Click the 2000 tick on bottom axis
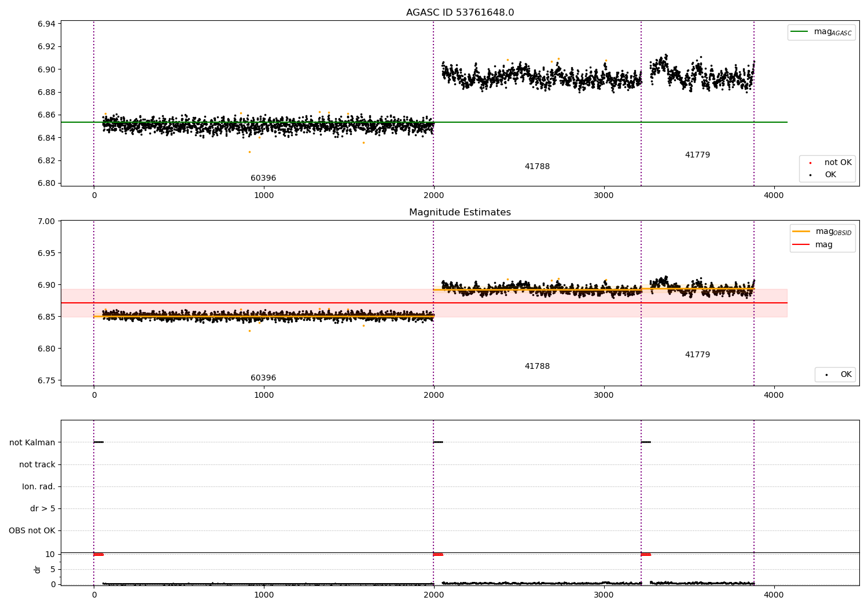 click(433, 595)
